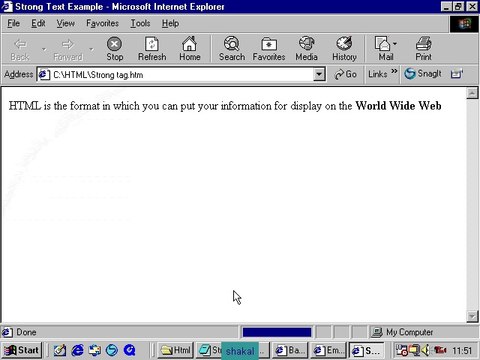
Task: Expand the Links toolbar chevron
Action: pos(394,71)
